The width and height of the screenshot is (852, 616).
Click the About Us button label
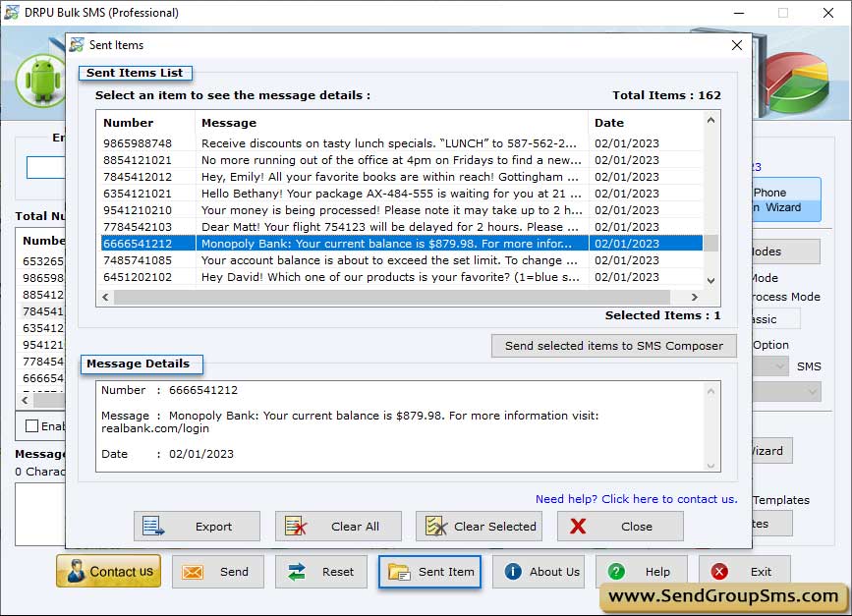555,572
